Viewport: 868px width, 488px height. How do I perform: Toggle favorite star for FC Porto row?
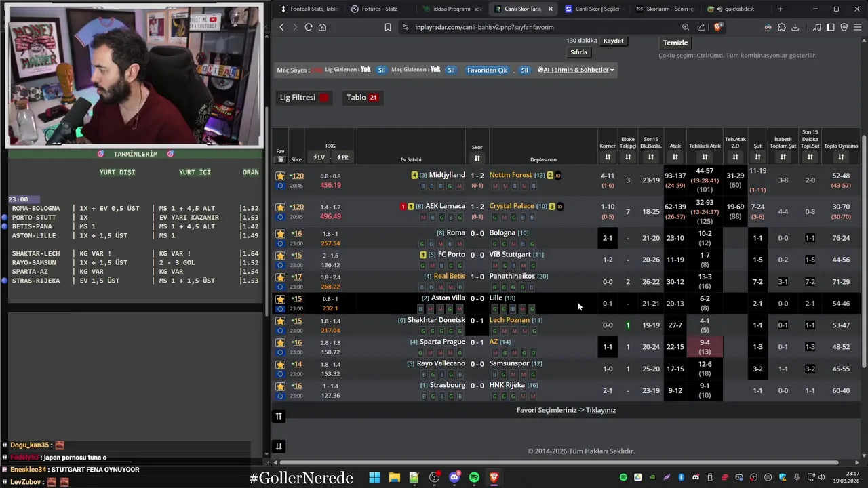280,256
